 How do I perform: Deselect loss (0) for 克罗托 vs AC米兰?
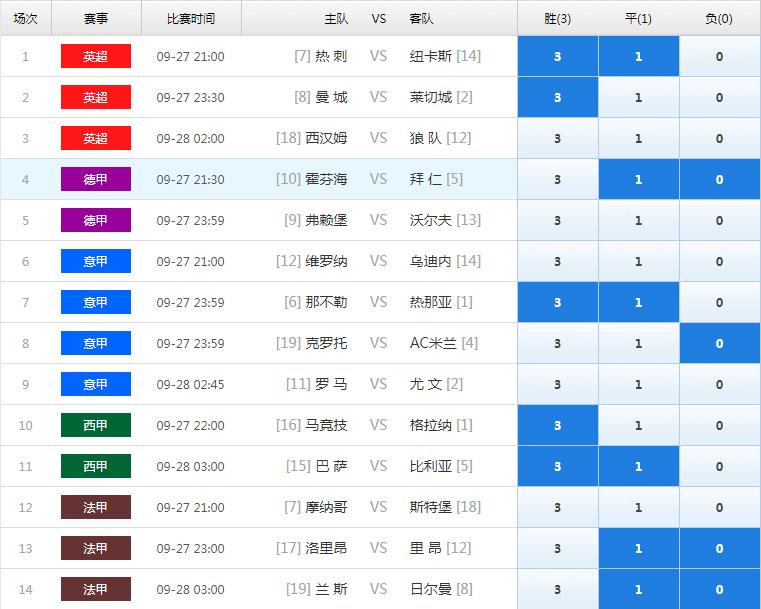720,344
